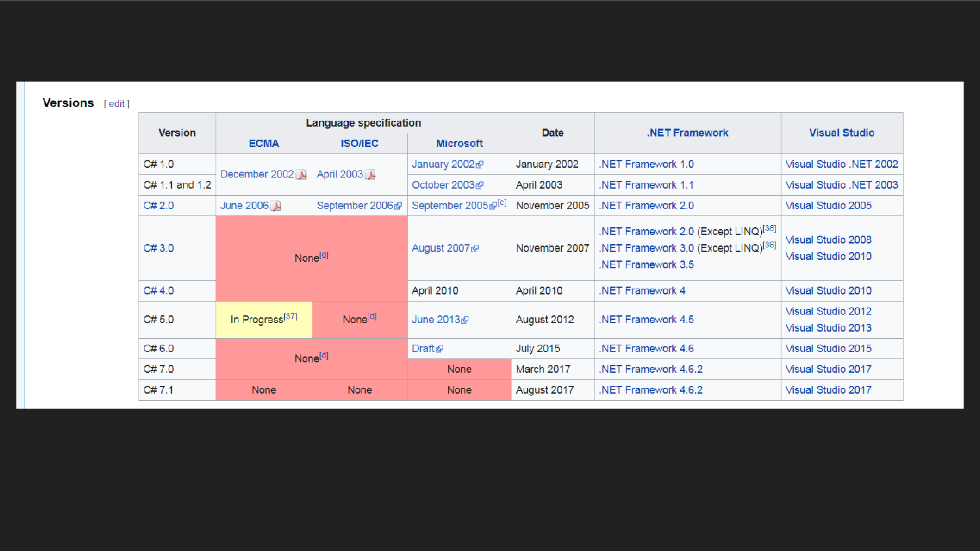Screen dimensions: 980x551
Task: Open the January 2002 Microsoft specification link
Action: click(x=443, y=165)
